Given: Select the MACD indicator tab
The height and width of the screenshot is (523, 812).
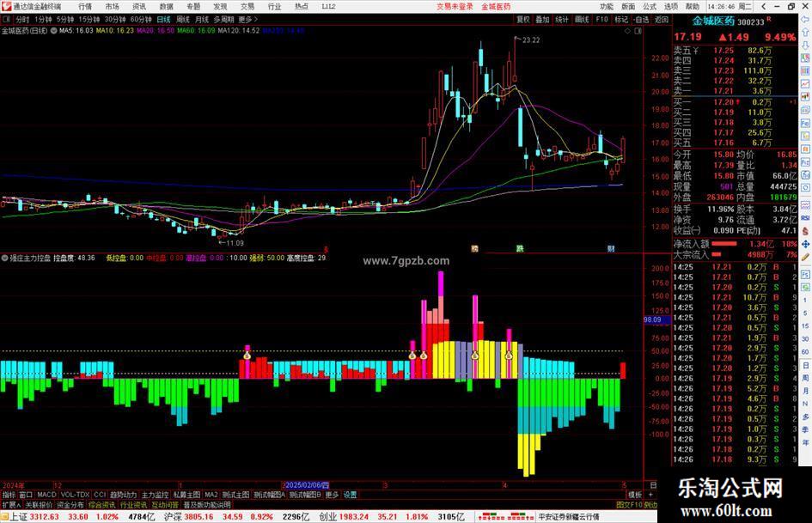Looking at the screenshot, I should tap(46, 495).
